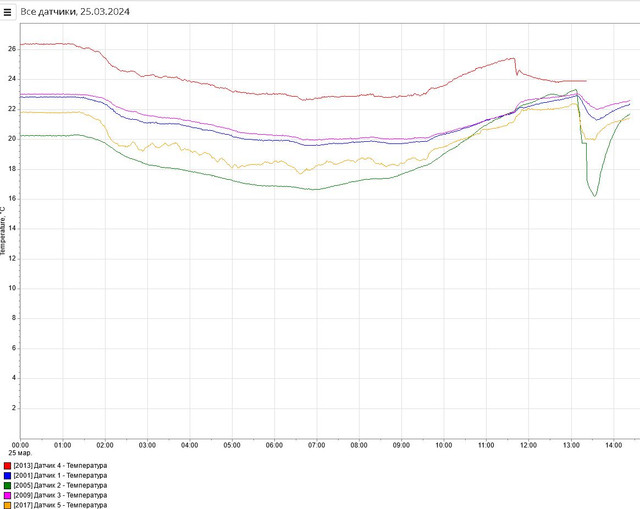Click the 14 value on temperature axis
Screen dimensions: 640x509
tap(12, 229)
